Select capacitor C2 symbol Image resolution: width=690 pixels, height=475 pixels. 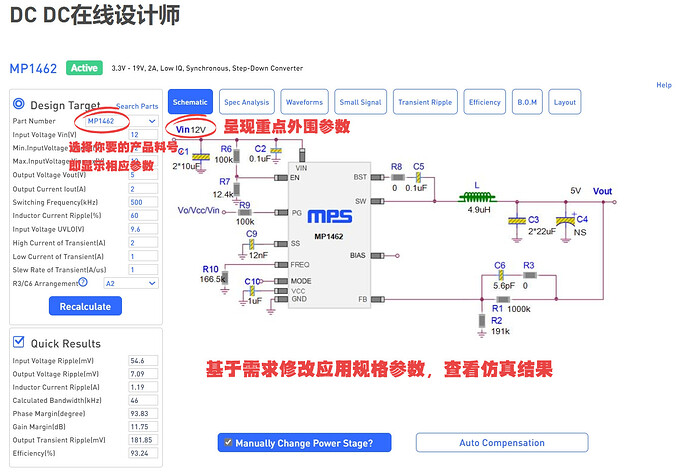pyautogui.click(x=276, y=151)
